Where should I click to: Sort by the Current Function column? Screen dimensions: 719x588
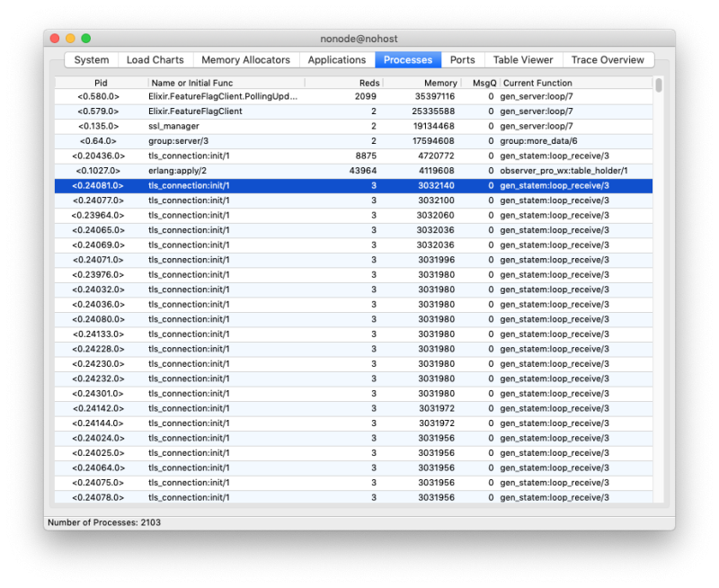point(539,82)
